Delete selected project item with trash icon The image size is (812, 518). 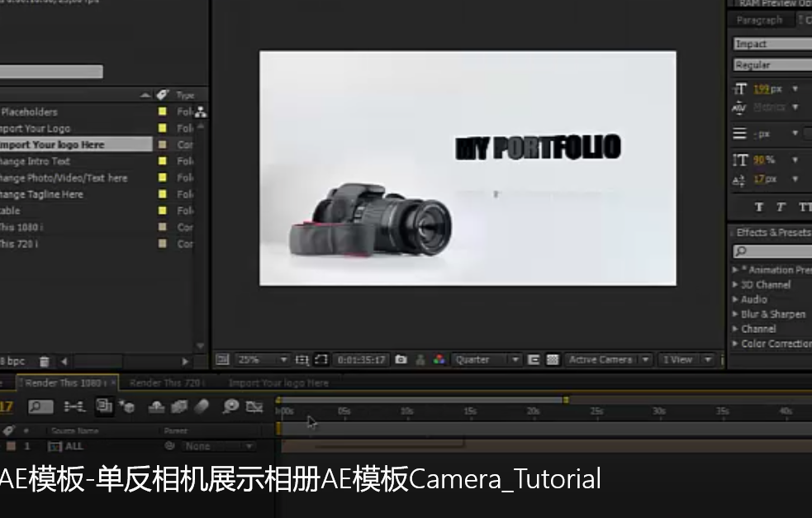(x=45, y=362)
